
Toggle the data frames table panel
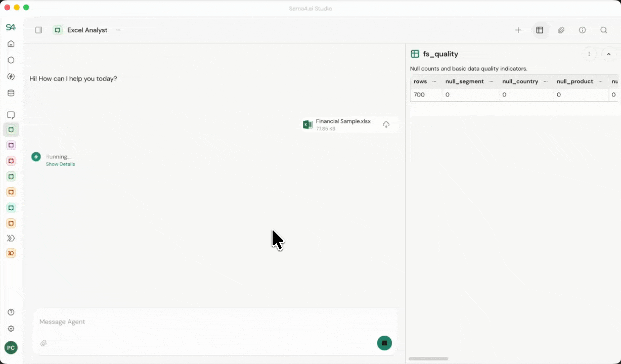pyautogui.click(x=540, y=30)
